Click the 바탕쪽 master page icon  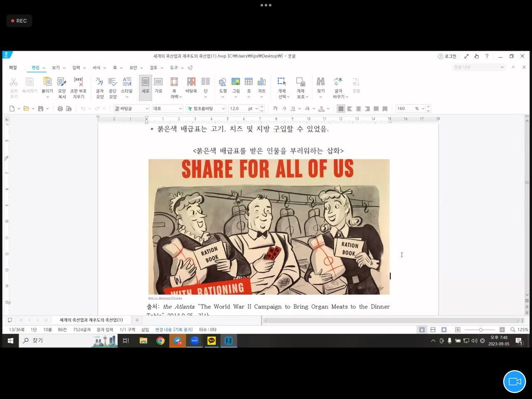coord(191,85)
